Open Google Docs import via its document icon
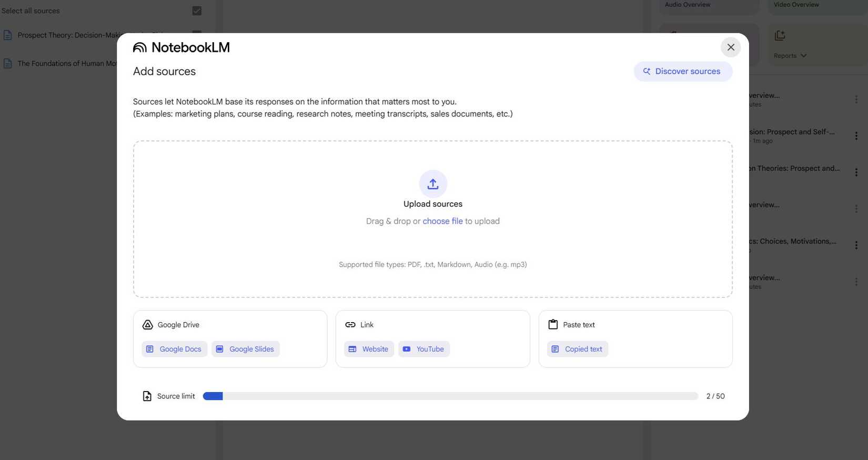Screen dimensions: 868x460 point(150,348)
